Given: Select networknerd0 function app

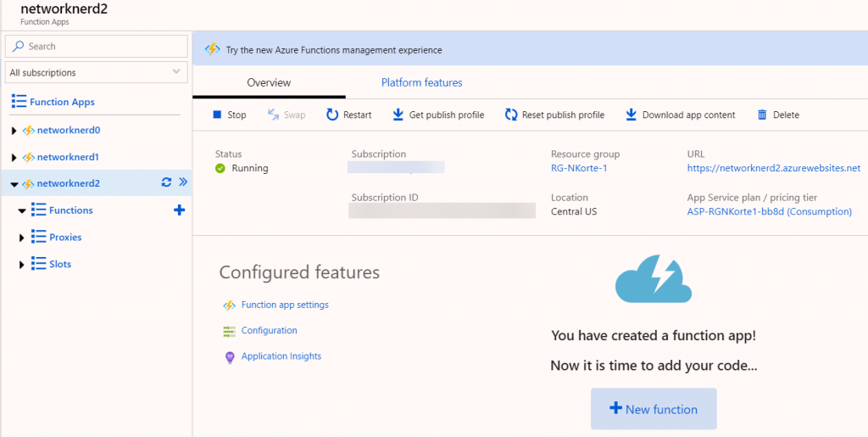Looking at the screenshot, I should click(69, 130).
